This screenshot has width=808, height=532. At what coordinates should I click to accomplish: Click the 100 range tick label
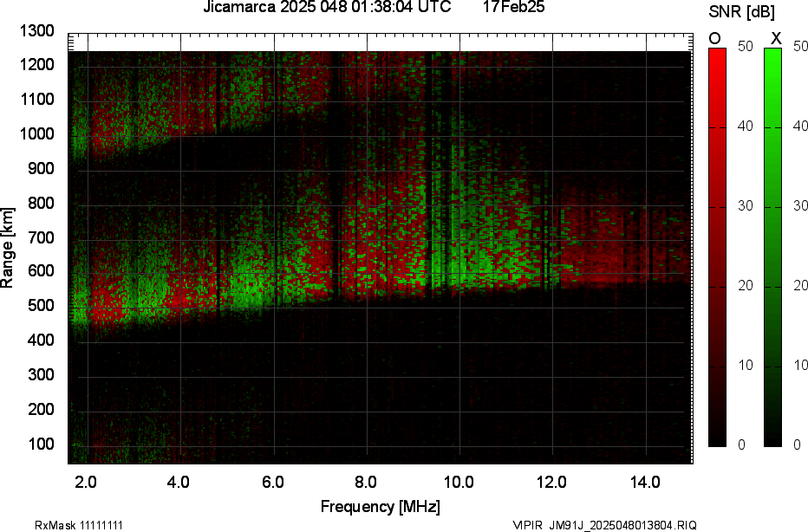41,444
